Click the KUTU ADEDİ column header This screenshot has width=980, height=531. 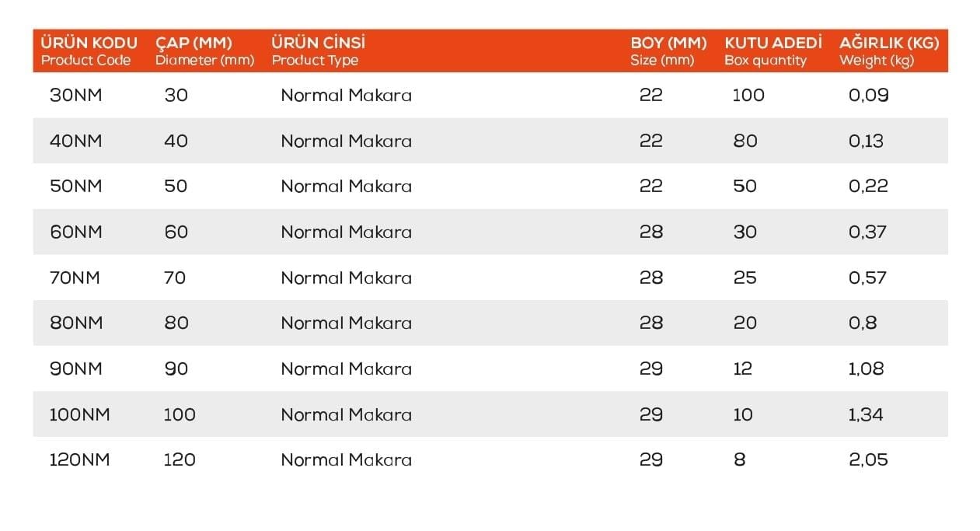(x=772, y=51)
